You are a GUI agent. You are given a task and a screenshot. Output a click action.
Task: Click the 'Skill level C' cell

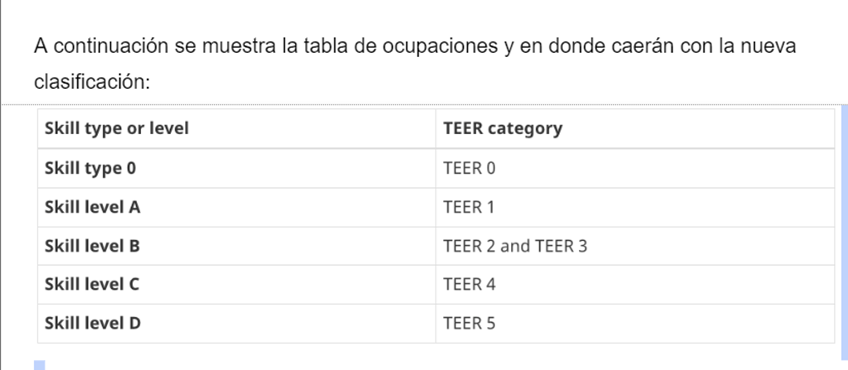click(x=236, y=285)
